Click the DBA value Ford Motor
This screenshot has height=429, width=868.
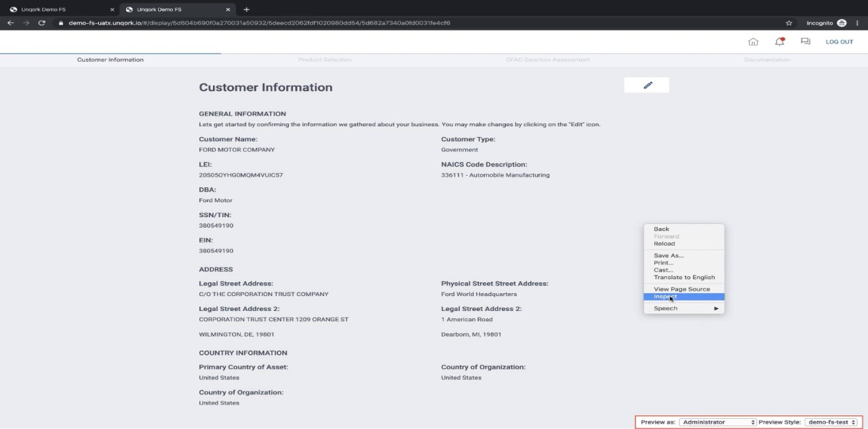[x=216, y=200]
